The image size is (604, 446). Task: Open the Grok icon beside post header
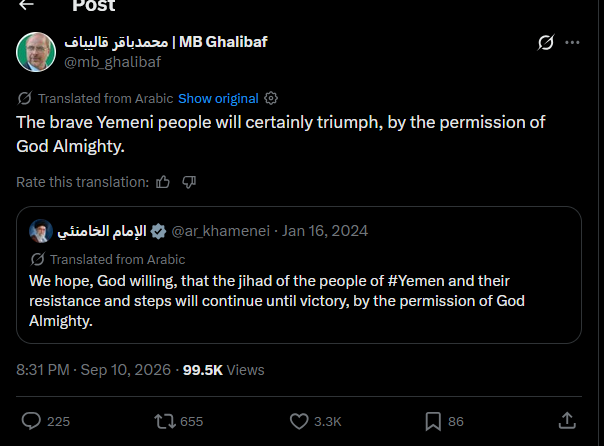[546, 42]
